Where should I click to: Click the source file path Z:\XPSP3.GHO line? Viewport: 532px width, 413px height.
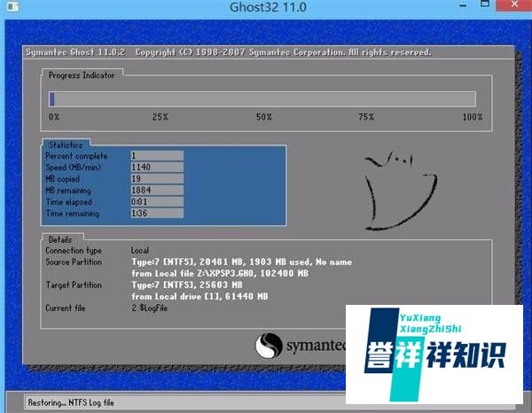pyautogui.click(x=220, y=274)
